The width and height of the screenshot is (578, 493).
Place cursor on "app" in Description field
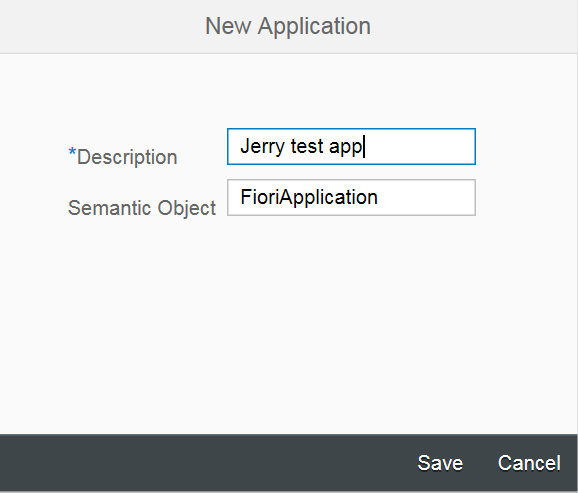click(x=345, y=147)
